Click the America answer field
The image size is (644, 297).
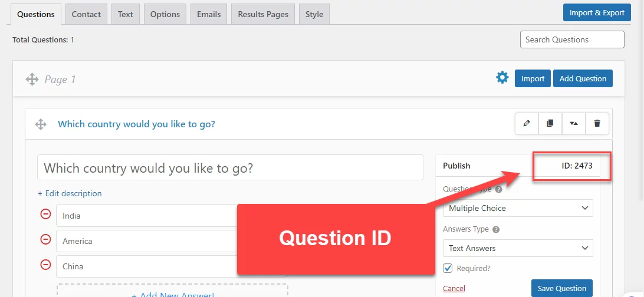click(147, 241)
